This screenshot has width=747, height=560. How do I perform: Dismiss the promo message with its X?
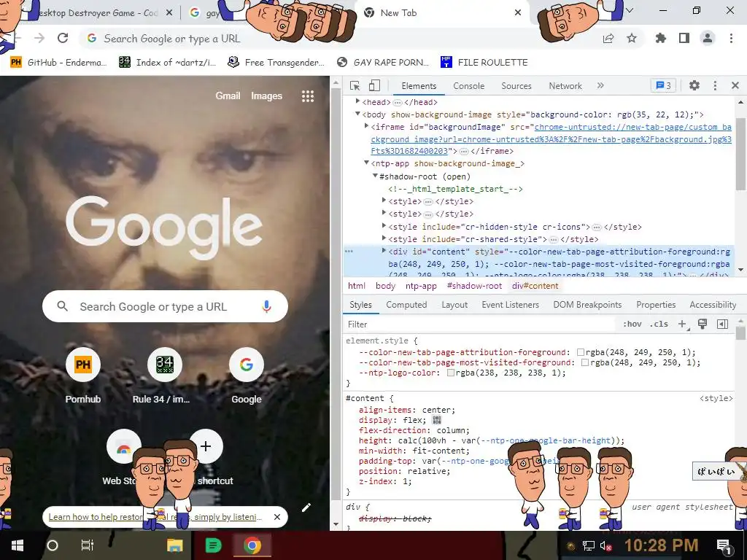click(277, 517)
